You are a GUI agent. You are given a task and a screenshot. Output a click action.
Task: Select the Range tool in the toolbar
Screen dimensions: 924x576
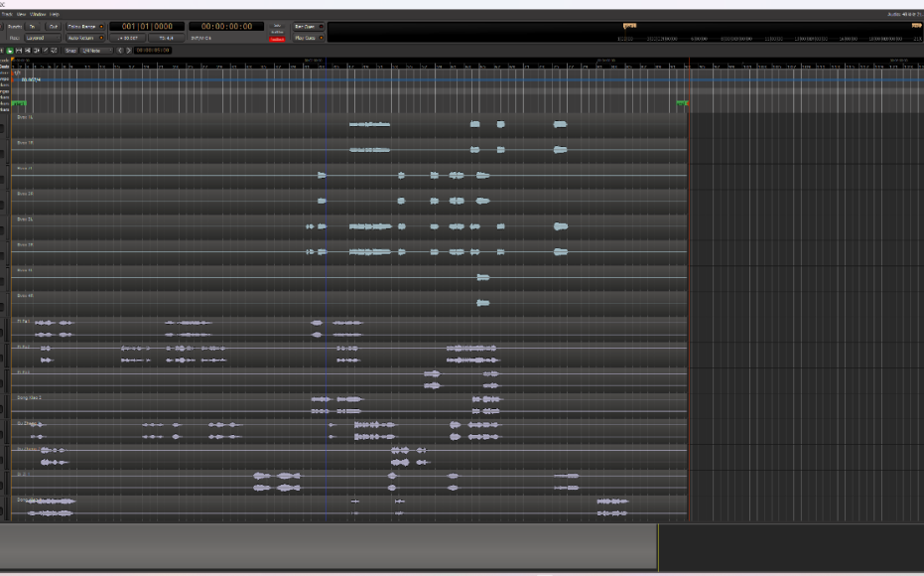point(19,50)
